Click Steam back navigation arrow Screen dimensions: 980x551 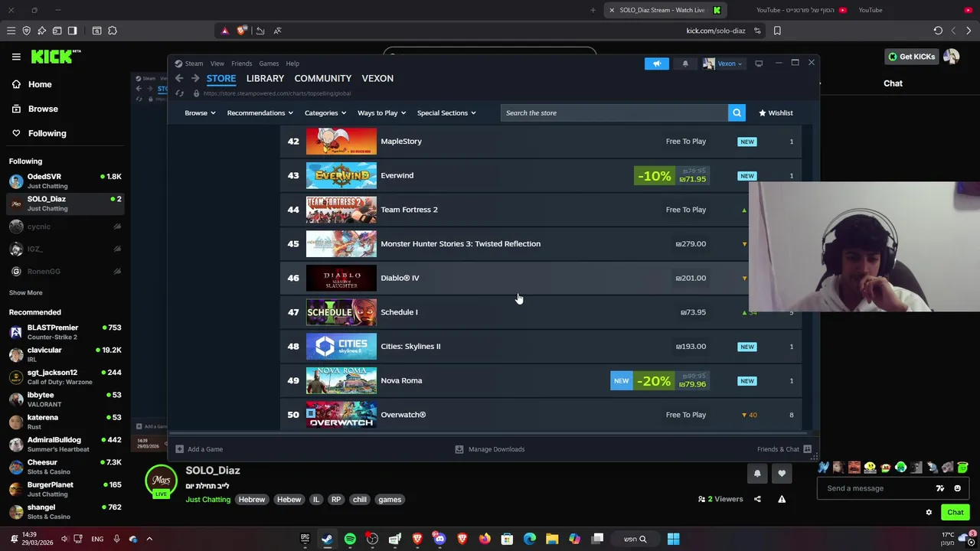click(179, 78)
